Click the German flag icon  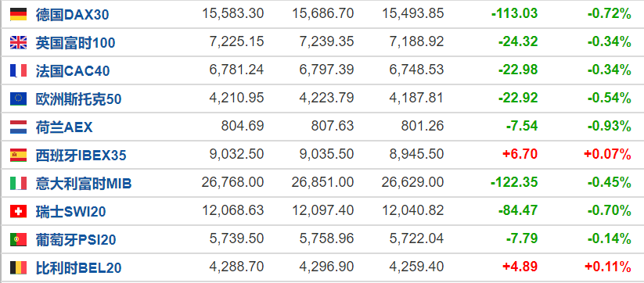pyautogui.click(x=19, y=14)
